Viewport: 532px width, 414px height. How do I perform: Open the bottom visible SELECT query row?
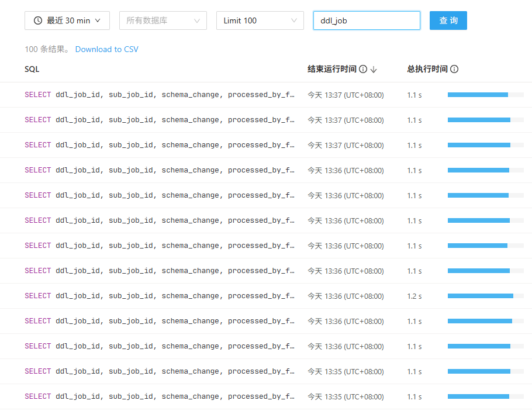point(159,396)
